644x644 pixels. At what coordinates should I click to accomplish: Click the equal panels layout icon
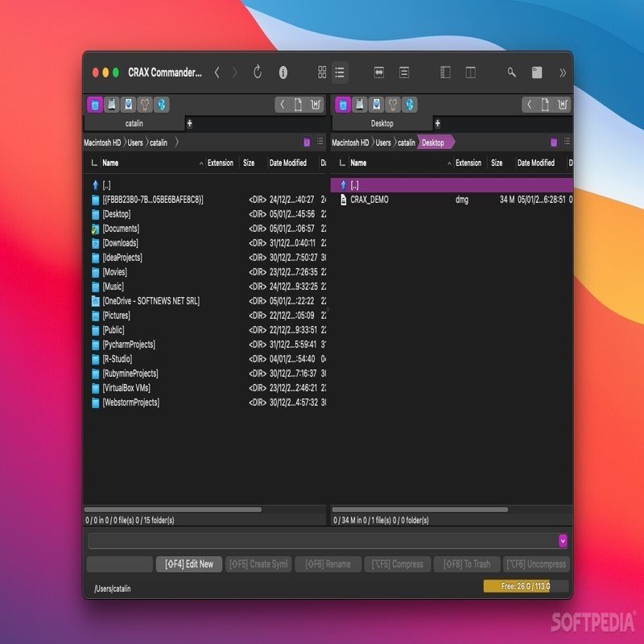(x=404, y=72)
